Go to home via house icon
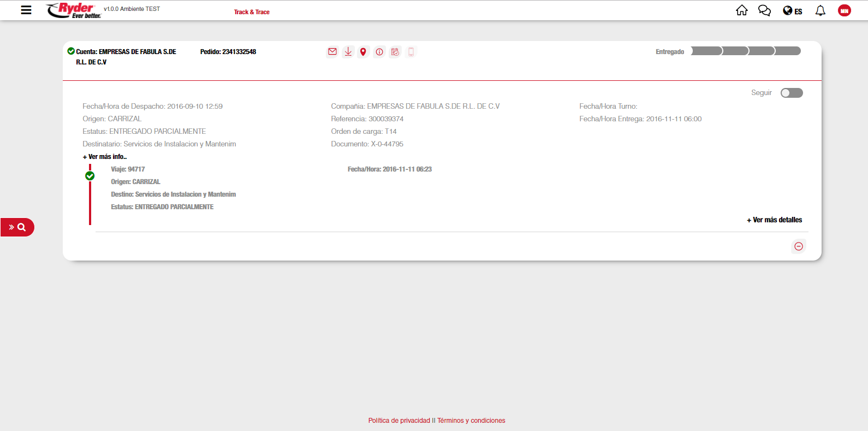The width and height of the screenshot is (868, 431). (x=741, y=10)
